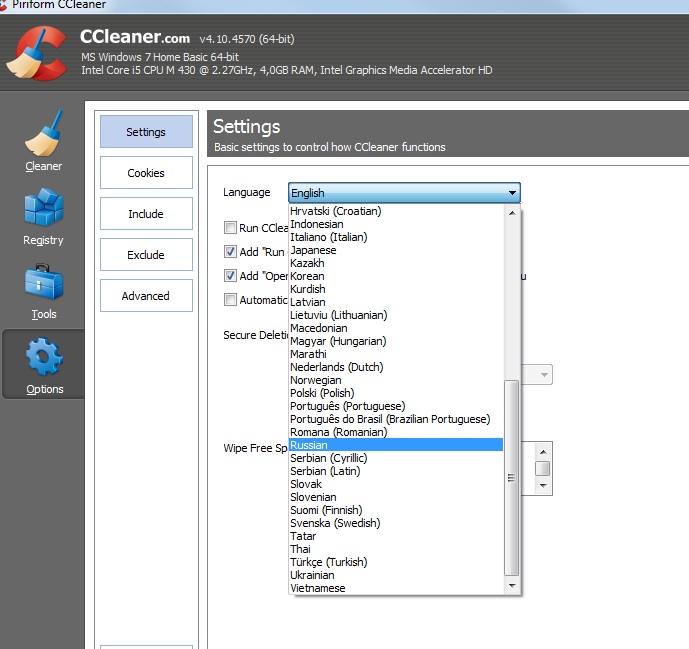The height and width of the screenshot is (649, 689).
Task: Open the Include settings page
Action: click(146, 214)
